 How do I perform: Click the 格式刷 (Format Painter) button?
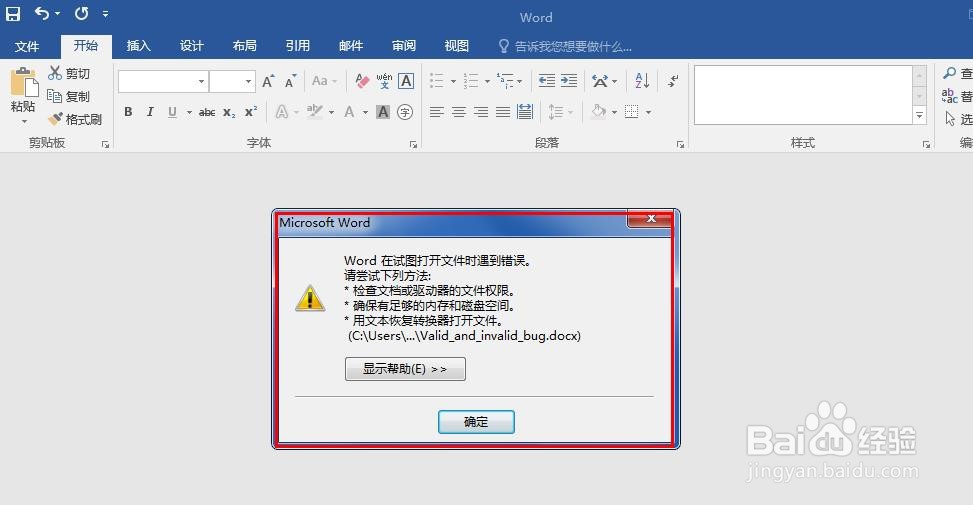pyautogui.click(x=74, y=119)
